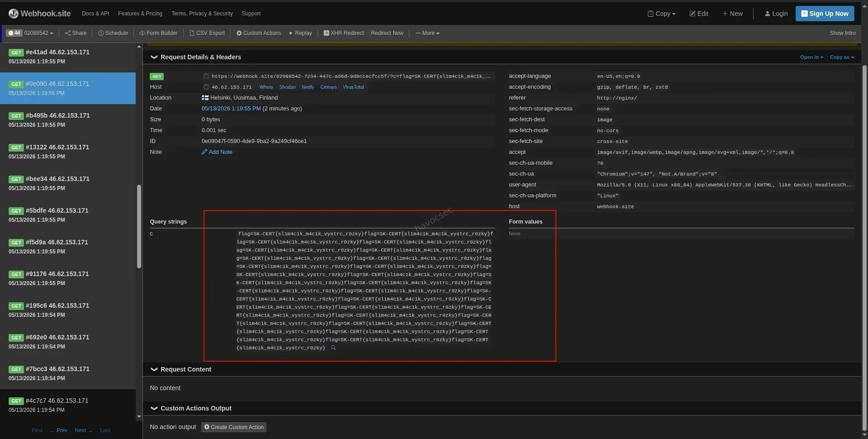Click the Location value Helsinki, Uusimaa, Finland
Screen dimensions: 868x439
click(x=244, y=98)
